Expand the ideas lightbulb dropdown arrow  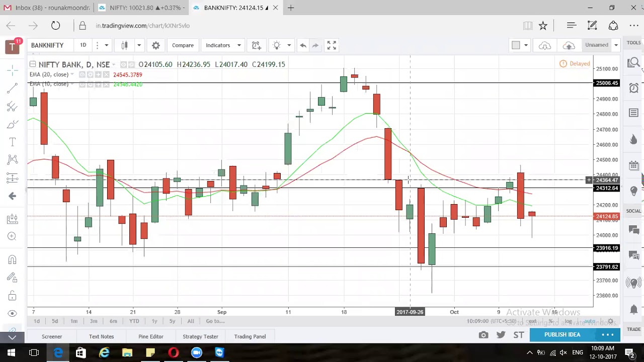pos(289,45)
